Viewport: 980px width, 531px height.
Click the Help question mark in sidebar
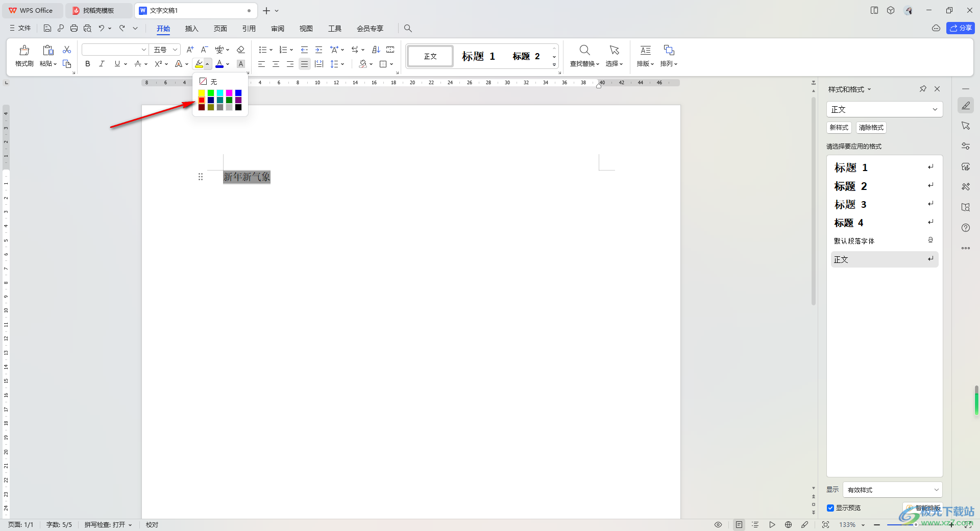coord(966,228)
